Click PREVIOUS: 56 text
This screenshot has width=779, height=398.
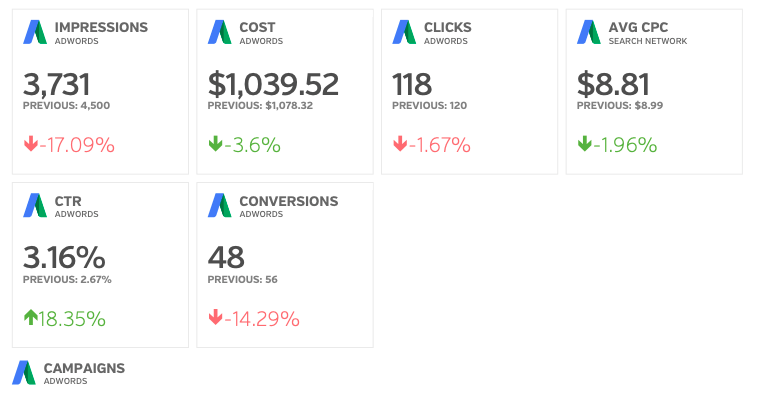coord(242,279)
